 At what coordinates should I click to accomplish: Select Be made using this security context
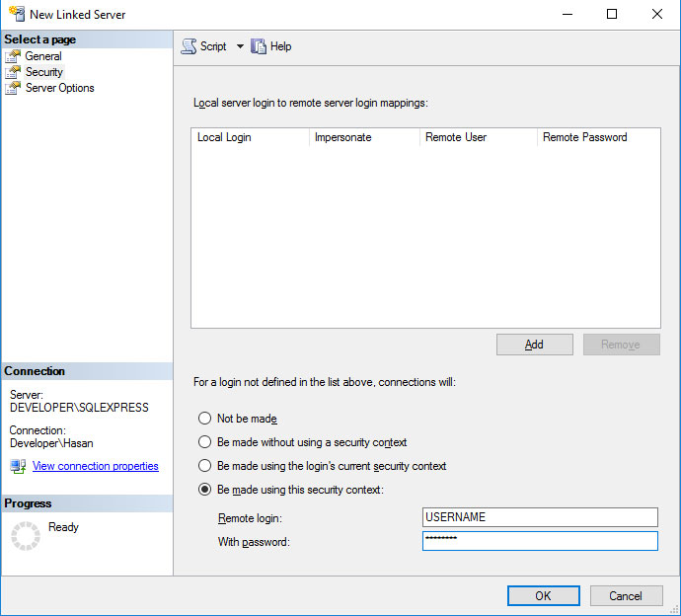204,490
